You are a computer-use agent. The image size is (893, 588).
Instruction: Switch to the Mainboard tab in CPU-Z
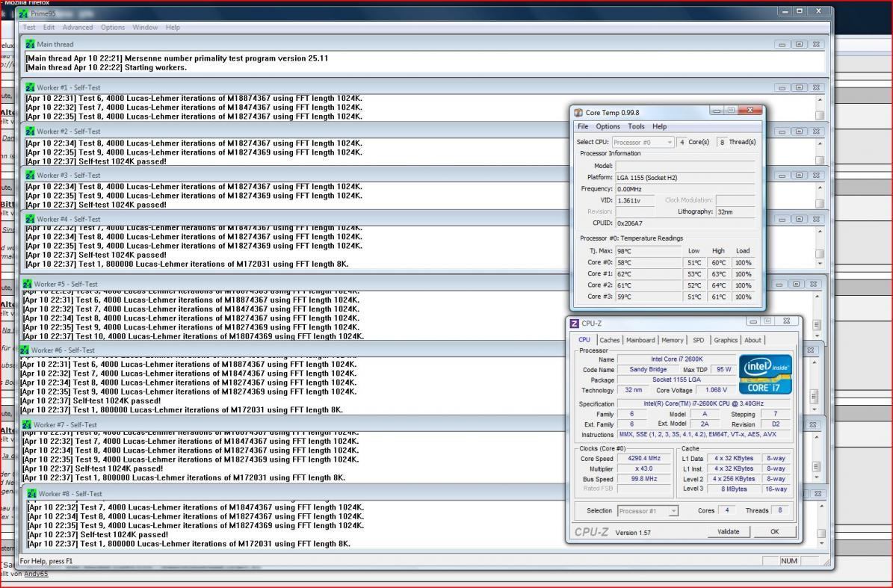[x=640, y=340]
